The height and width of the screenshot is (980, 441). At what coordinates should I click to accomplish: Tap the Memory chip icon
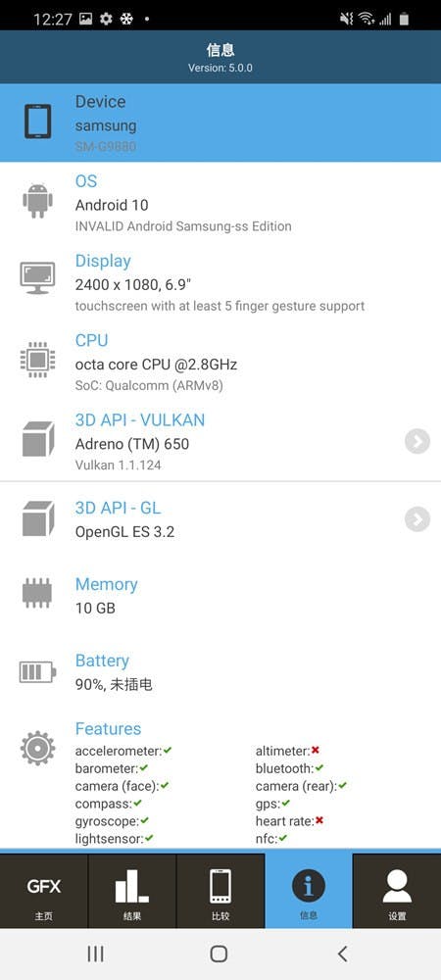(x=37, y=593)
